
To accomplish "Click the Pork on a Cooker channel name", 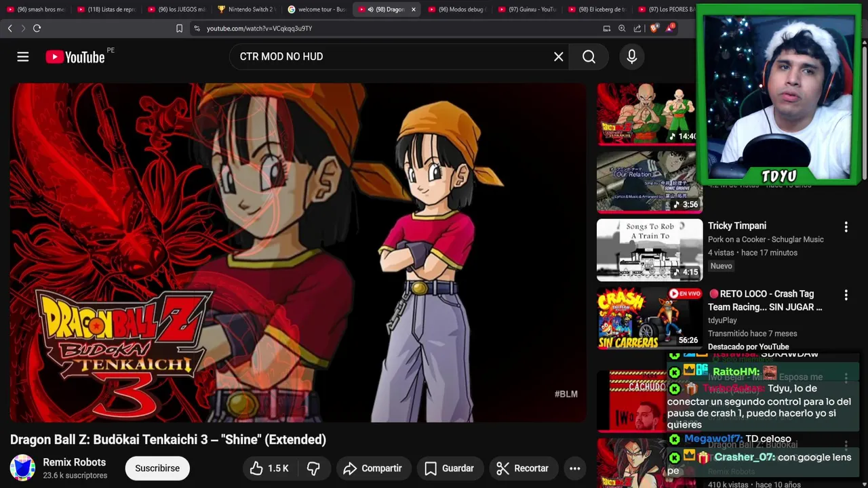I will [x=766, y=239].
